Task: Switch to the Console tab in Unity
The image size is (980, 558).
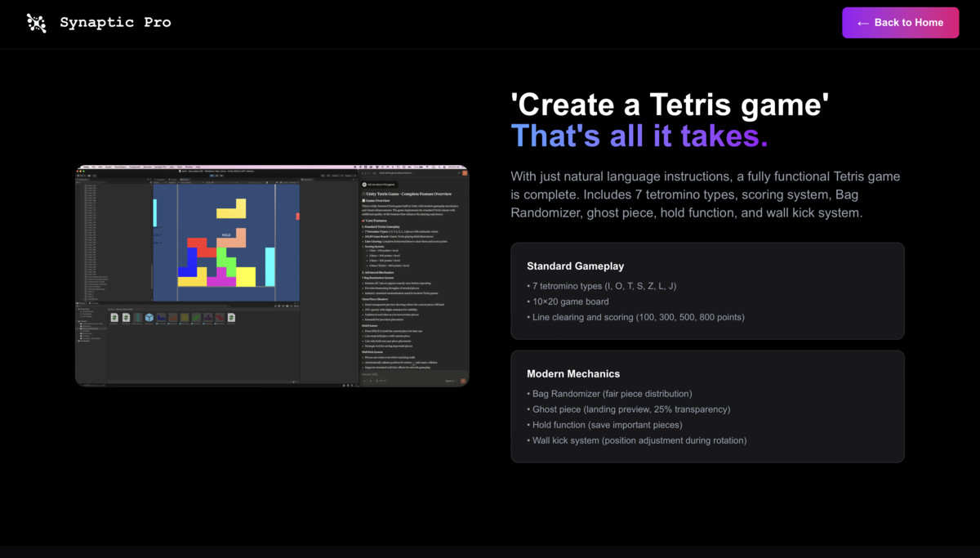Action: pyautogui.click(x=93, y=303)
